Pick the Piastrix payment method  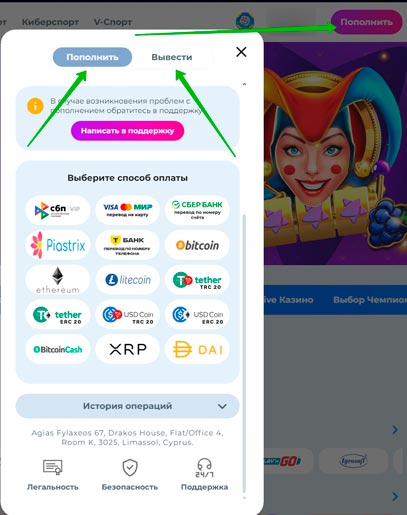pos(58,245)
